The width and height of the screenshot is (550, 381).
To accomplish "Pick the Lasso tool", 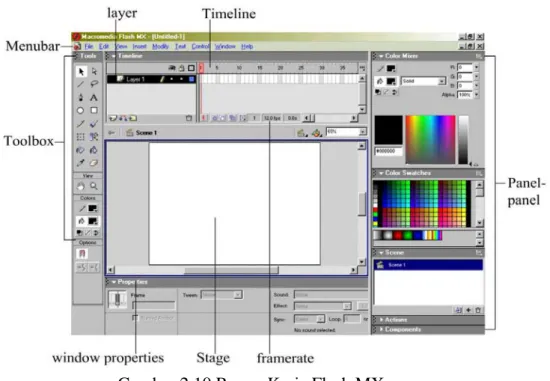I will pos(94,84).
